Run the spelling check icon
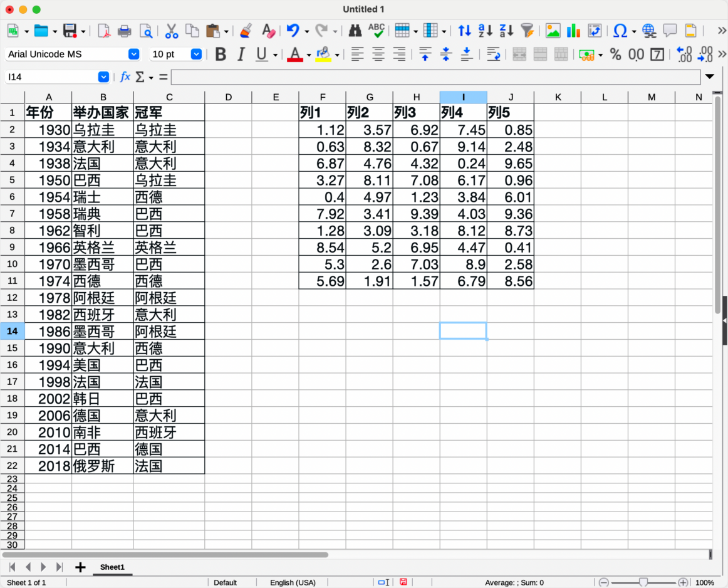The width and height of the screenshot is (728, 588). pos(377,31)
